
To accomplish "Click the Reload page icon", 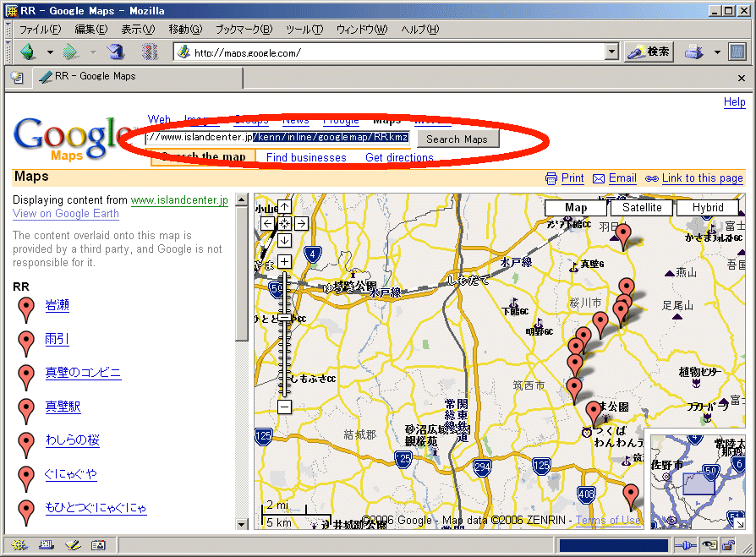I will pos(116,52).
